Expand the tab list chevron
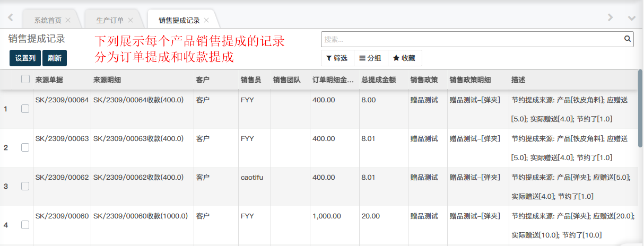The image size is (644, 246). 631,17
